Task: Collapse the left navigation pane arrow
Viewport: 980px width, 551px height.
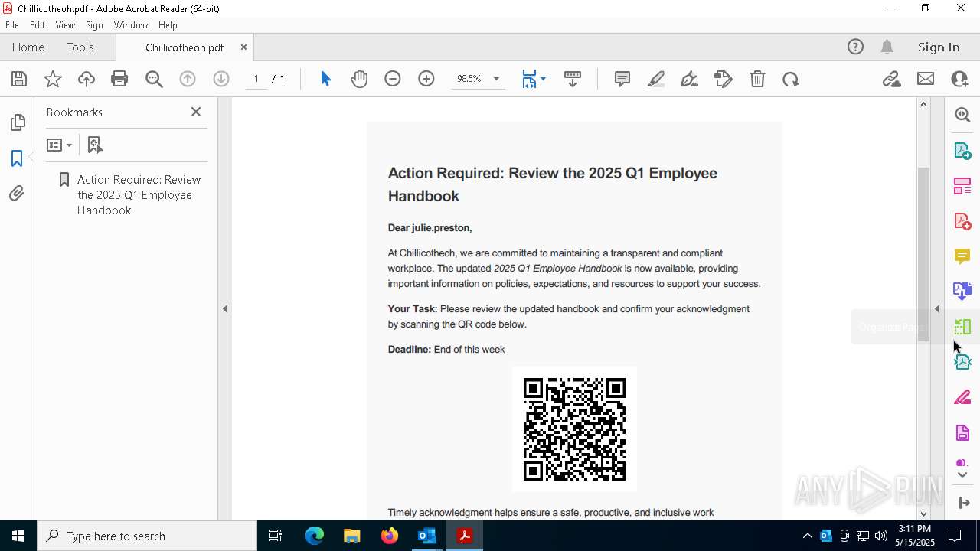Action: 225,309
